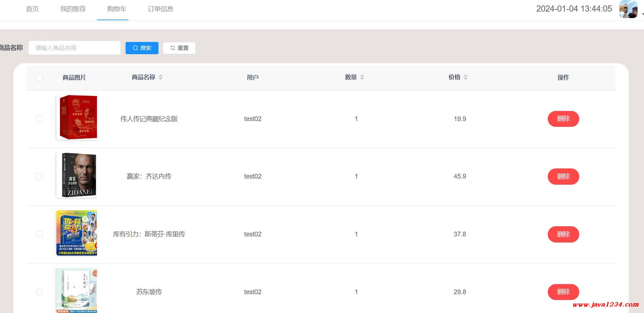Click the reset button with refresh icon

pyautogui.click(x=179, y=48)
